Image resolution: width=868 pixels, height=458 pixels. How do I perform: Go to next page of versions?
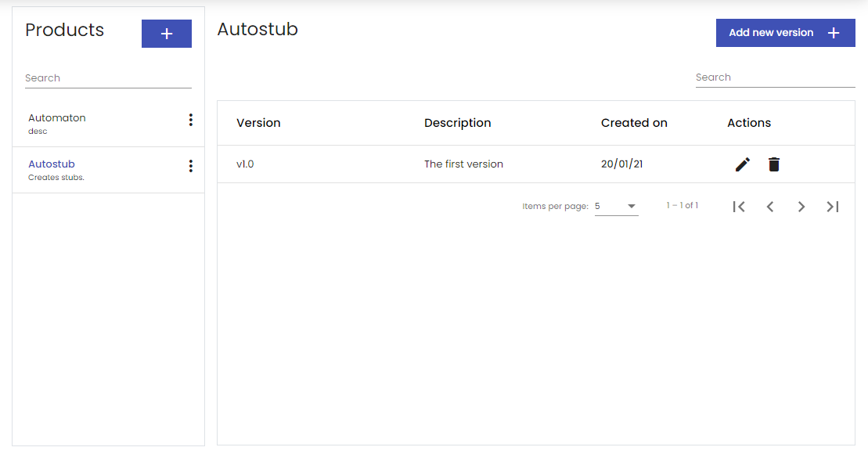801,207
